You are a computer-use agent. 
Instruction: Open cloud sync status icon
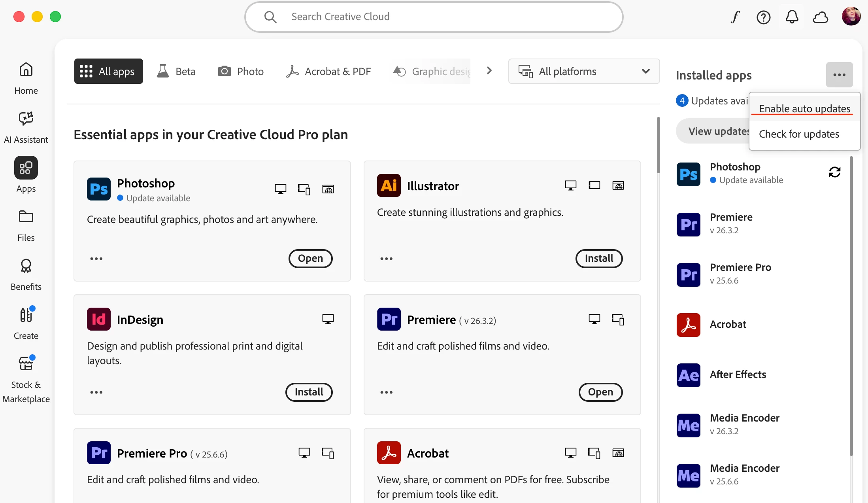coord(821,17)
